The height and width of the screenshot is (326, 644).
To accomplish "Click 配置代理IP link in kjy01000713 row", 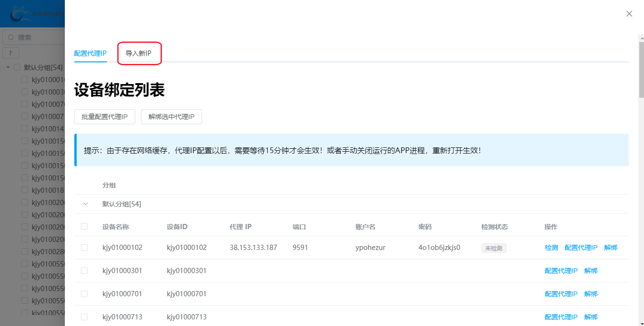I will [x=561, y=317].
